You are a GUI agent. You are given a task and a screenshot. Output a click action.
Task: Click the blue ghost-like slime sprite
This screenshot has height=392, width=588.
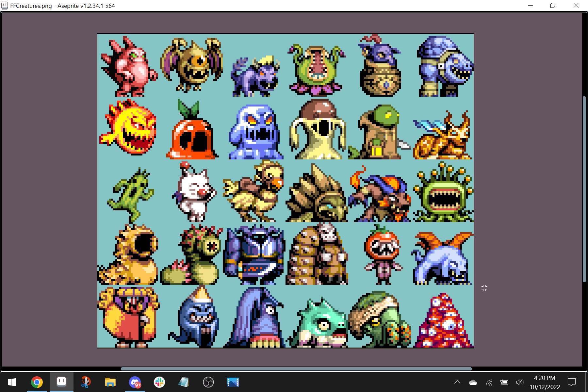256,132
